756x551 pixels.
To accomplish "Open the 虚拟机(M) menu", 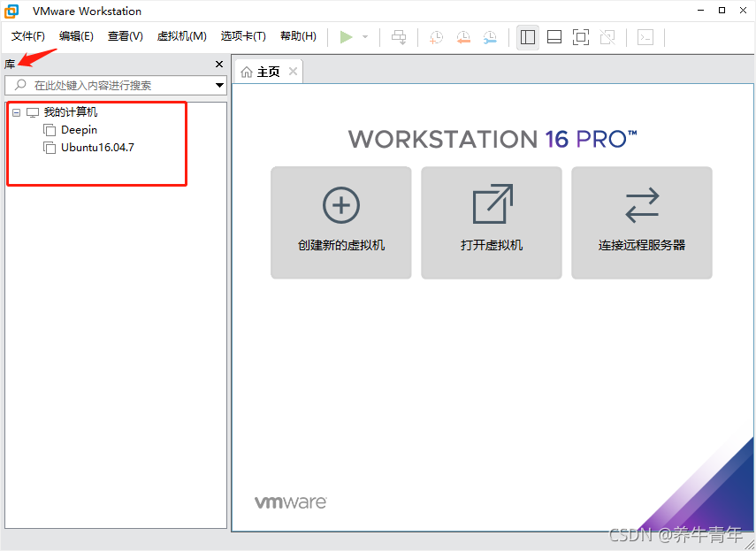I will pyautogui.click(x=182, y=36).
